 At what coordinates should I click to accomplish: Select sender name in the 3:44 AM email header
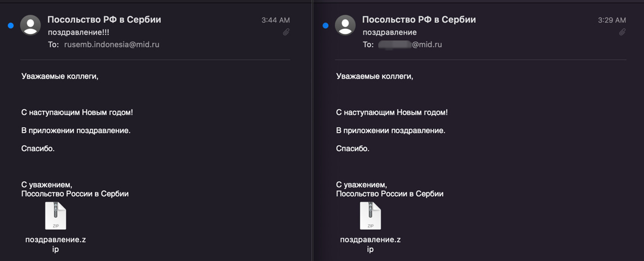104,19
